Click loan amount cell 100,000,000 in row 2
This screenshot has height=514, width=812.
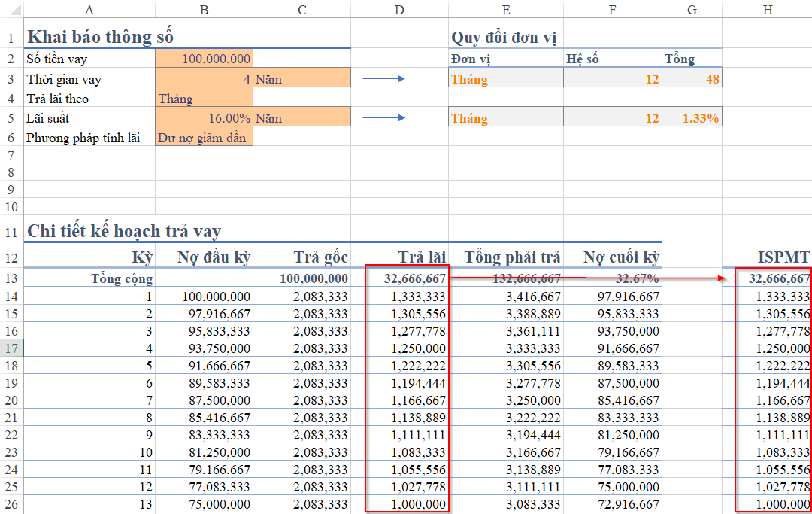coord(204,59)
